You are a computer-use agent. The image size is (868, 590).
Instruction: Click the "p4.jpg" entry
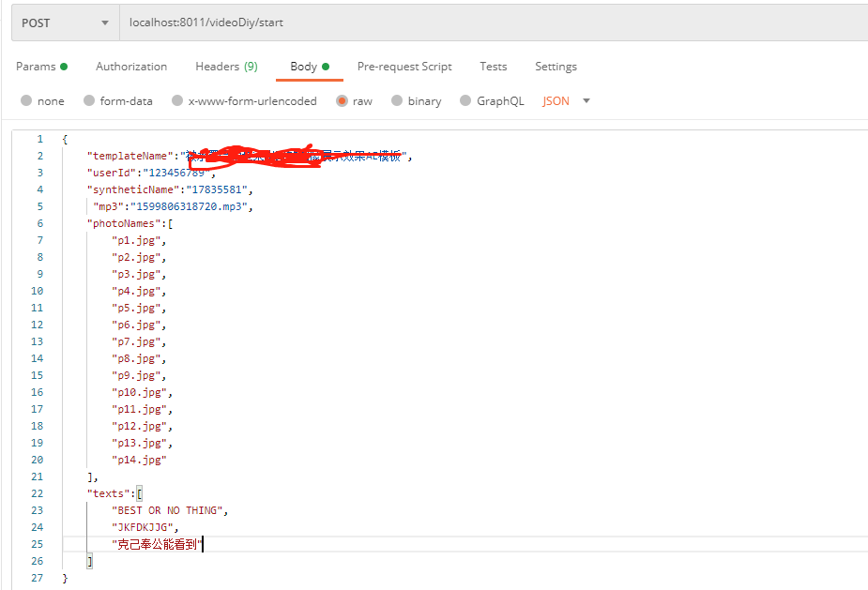coord(136,291)
